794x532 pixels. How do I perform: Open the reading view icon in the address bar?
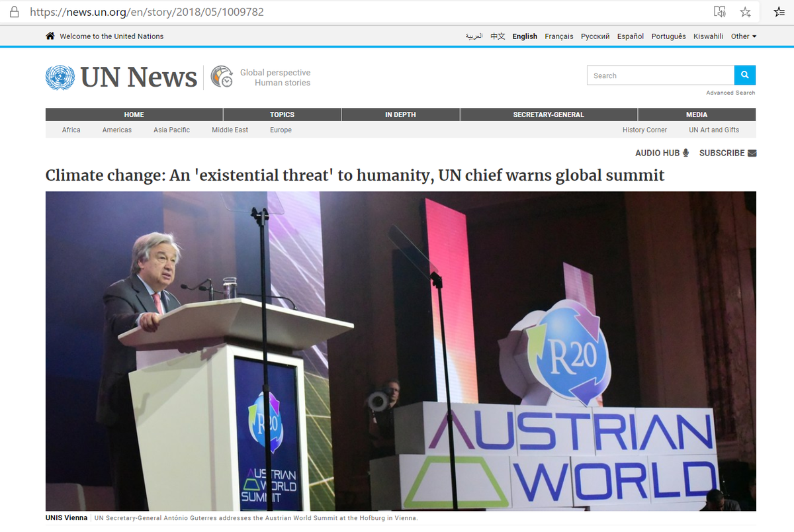(720, 12)
